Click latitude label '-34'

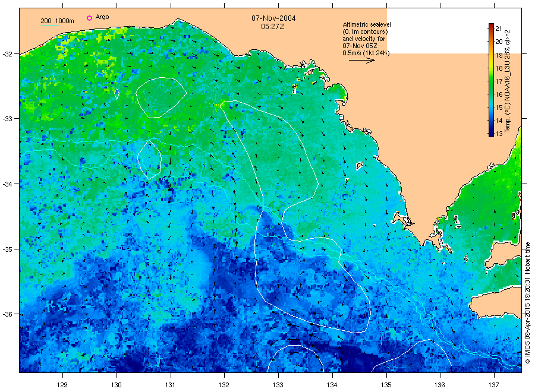click(x=7, y=184)
